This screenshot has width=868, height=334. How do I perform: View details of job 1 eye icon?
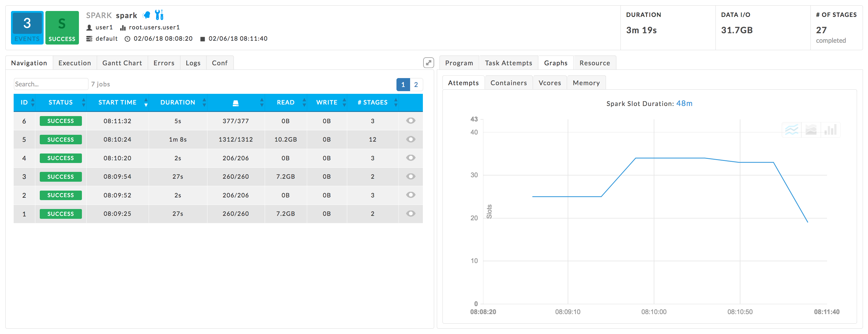pyautogui.click(x=410, y=213)
